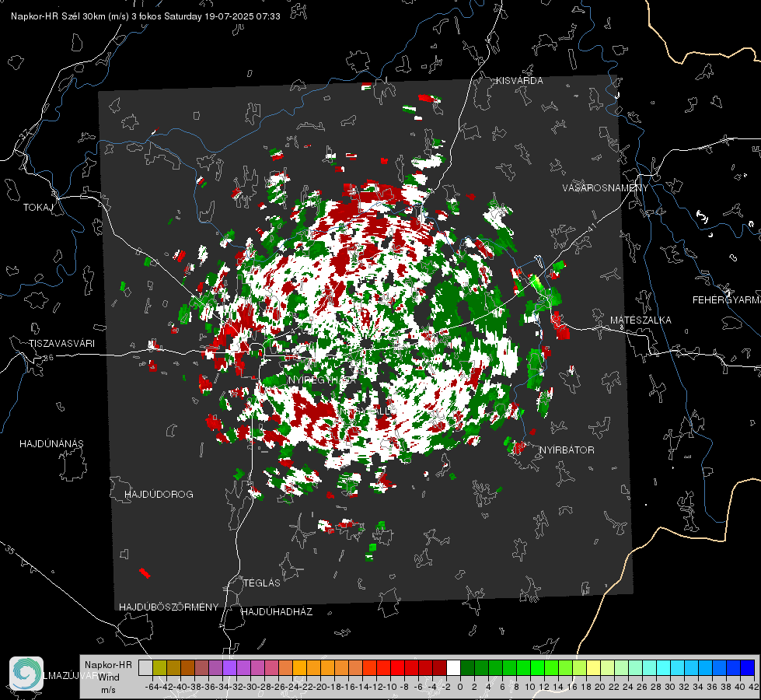
Task: Select the TÉGLÁS town label
Action: click(262, 583)
